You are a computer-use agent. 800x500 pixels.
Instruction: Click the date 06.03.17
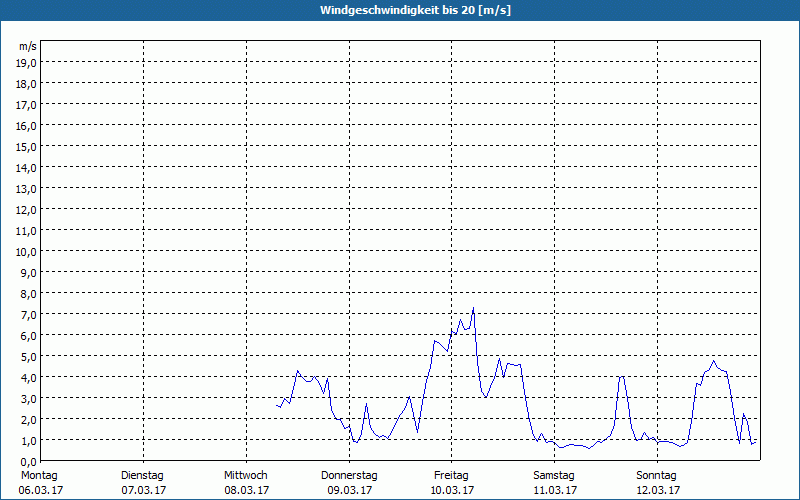pos(41,490)
